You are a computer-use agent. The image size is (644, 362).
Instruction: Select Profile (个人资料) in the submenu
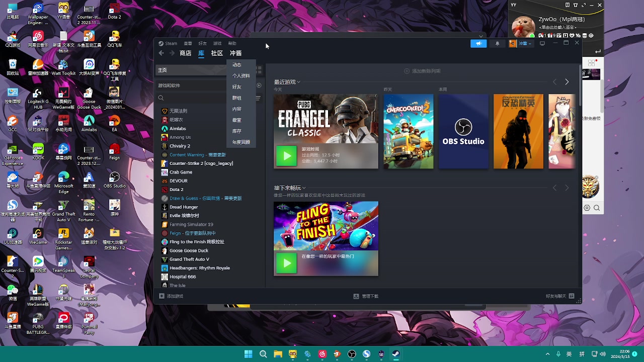[x=241, y=76]
